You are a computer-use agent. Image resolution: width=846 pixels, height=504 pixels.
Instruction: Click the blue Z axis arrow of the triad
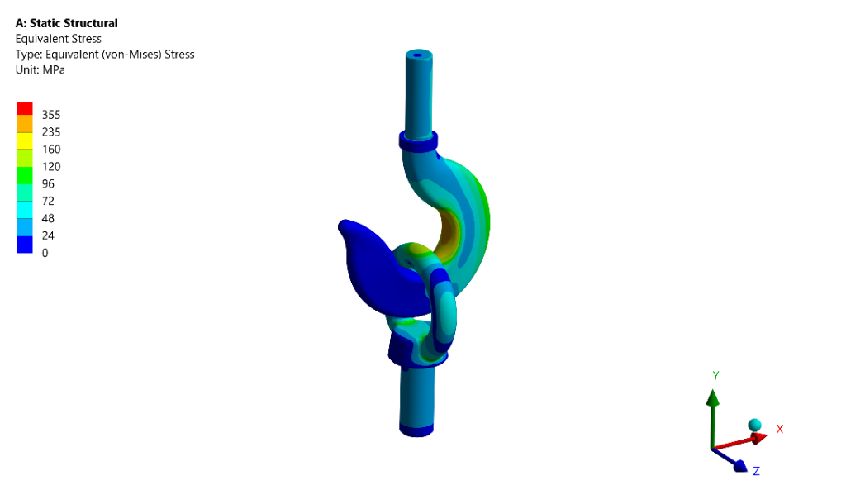(730, 460)
